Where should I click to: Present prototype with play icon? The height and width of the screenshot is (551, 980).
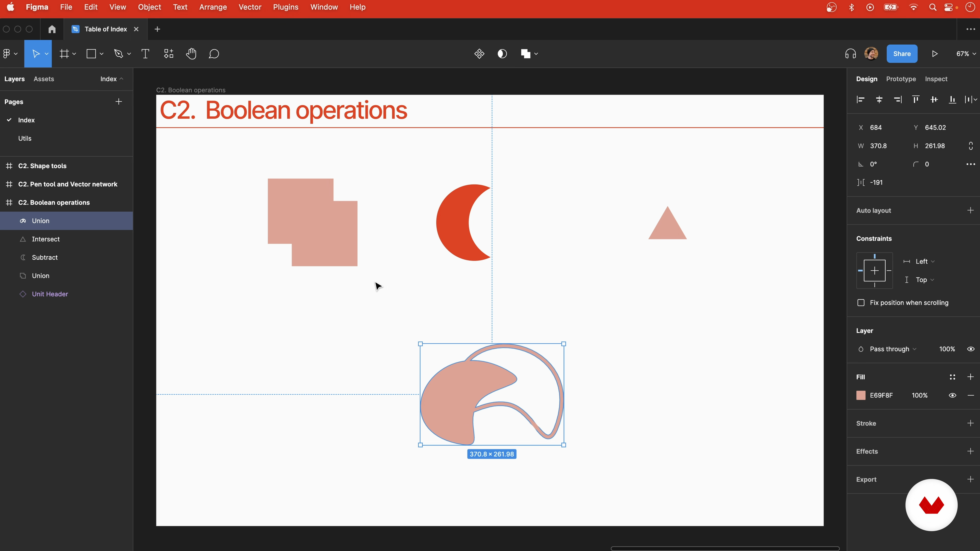[935, 54]
